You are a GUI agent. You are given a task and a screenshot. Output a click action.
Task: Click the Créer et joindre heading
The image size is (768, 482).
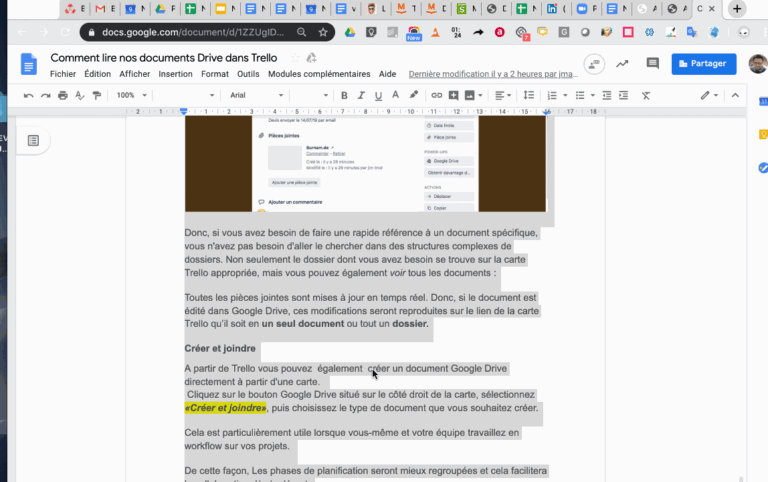[220, 348]
